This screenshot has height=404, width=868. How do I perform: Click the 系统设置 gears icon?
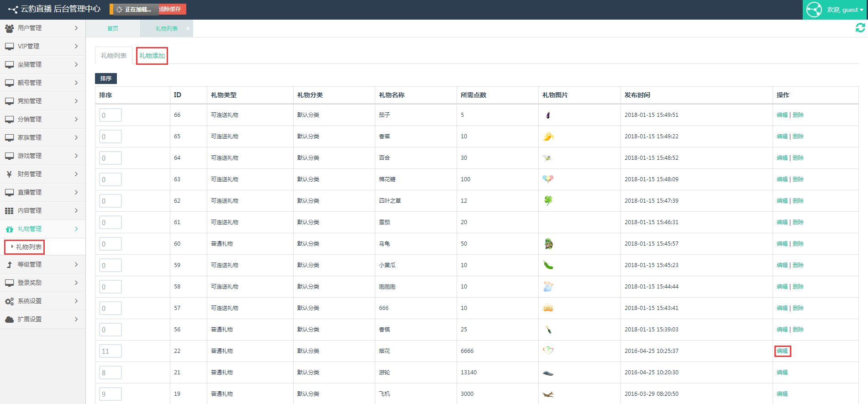(x=9, y=301)
